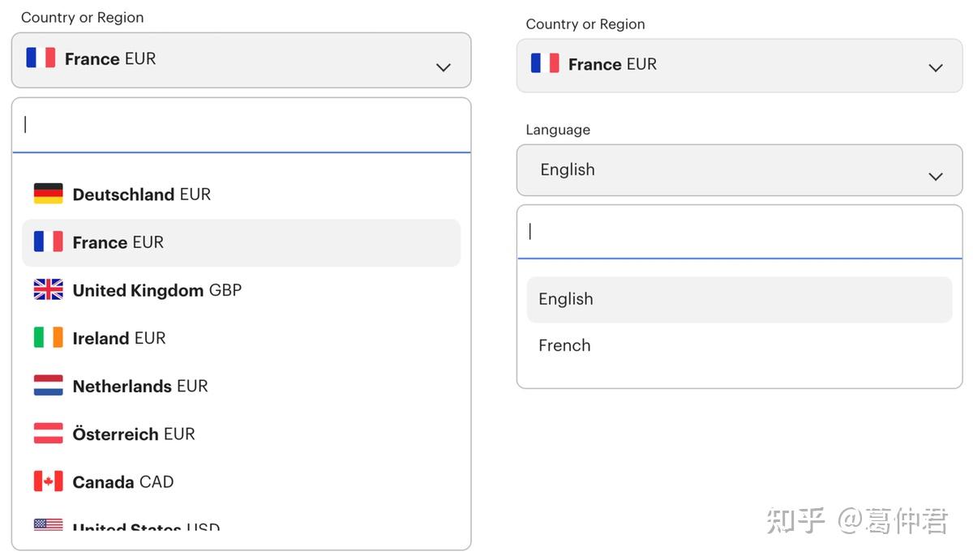The height and width of the screenshot is (560, 973).
Task: Choose United Kingdom GBP option
Action: point(157,290)
